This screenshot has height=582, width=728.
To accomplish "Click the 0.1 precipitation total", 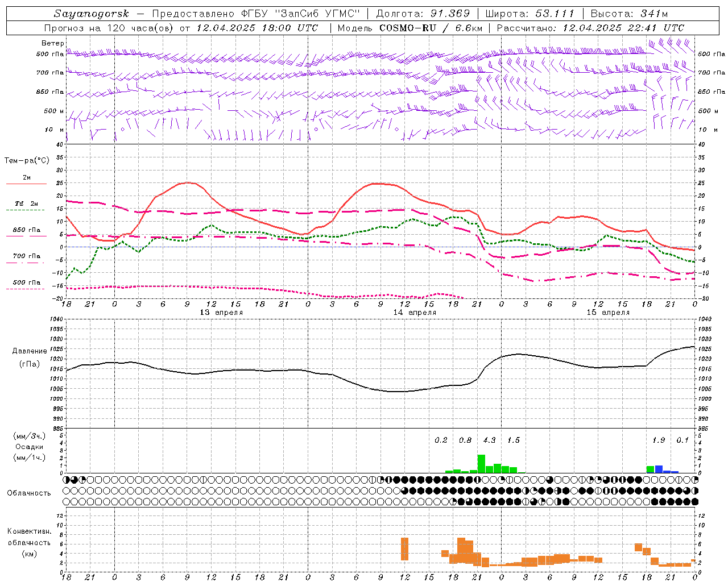I will pos(682,440).
